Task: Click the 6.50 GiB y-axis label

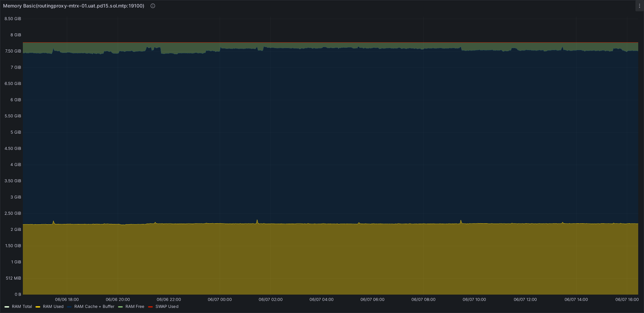Action: click(13, 84)
